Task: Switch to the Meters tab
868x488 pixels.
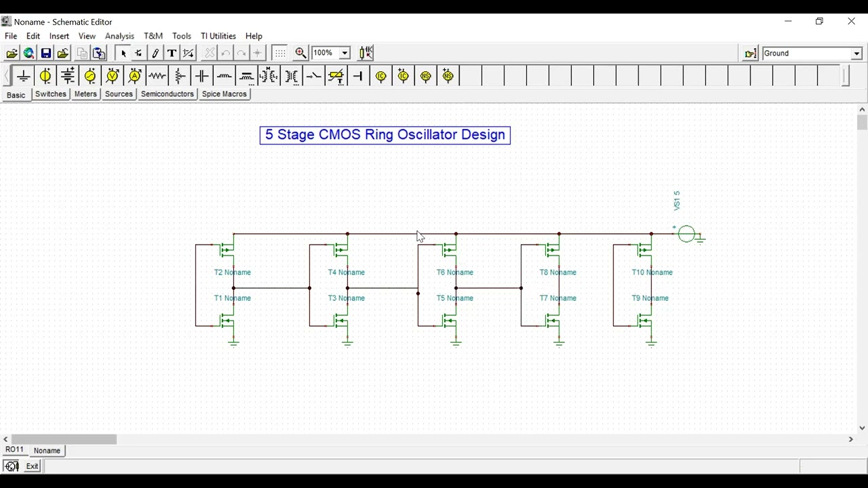Action: pos(85,94)
